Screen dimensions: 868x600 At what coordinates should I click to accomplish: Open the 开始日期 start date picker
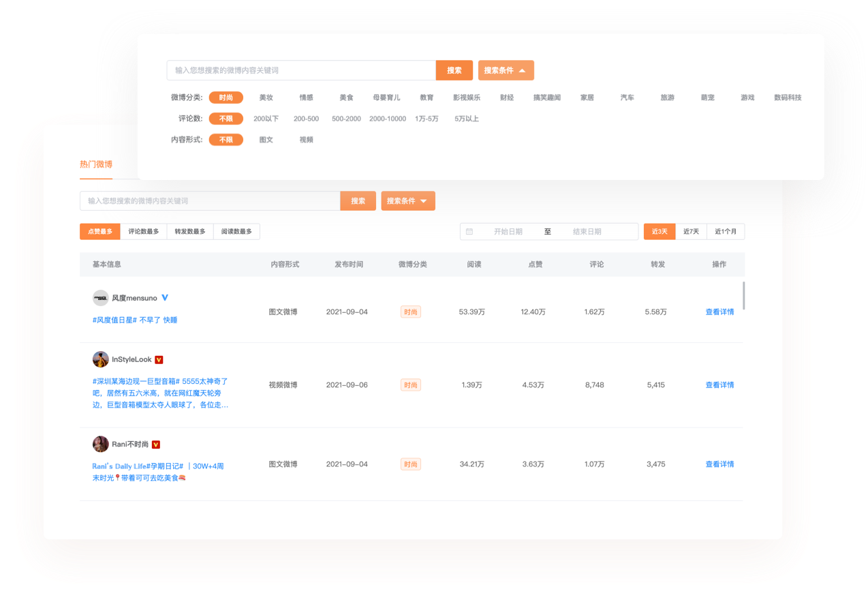pyautogui.click(x=508, y=232)
